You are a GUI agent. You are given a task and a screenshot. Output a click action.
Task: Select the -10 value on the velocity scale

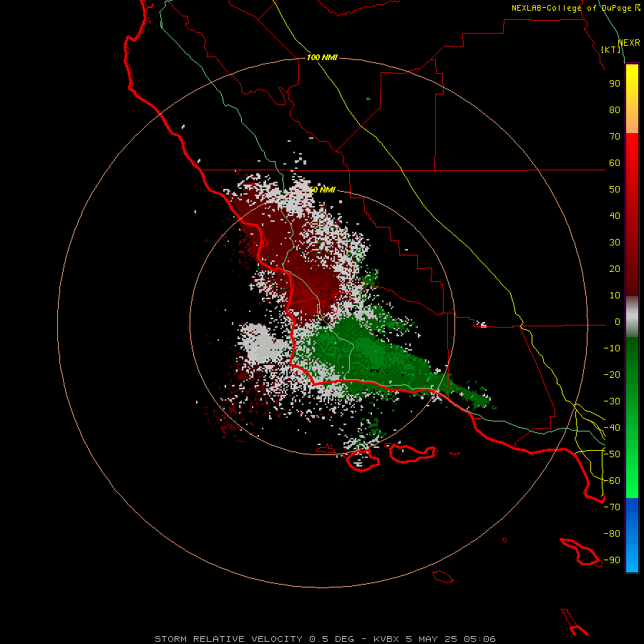point(612,348)
